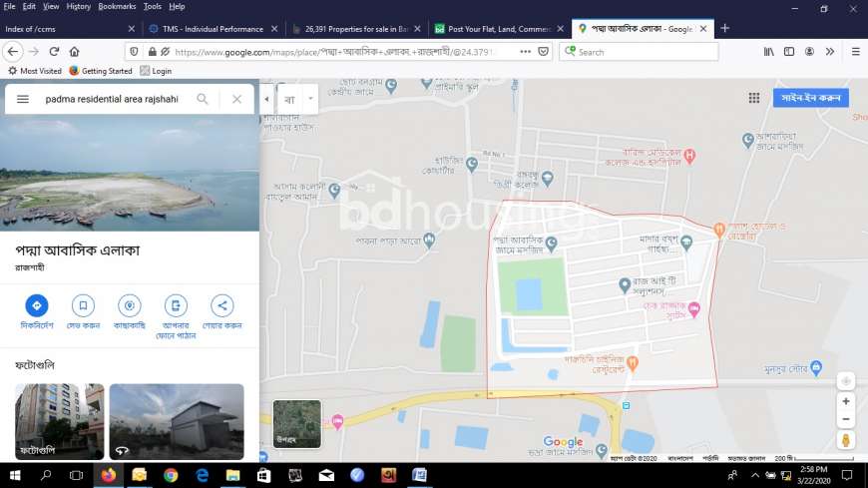Click the Login bookmark
Viewport: 868px width, 488px height.
(156, 71)
